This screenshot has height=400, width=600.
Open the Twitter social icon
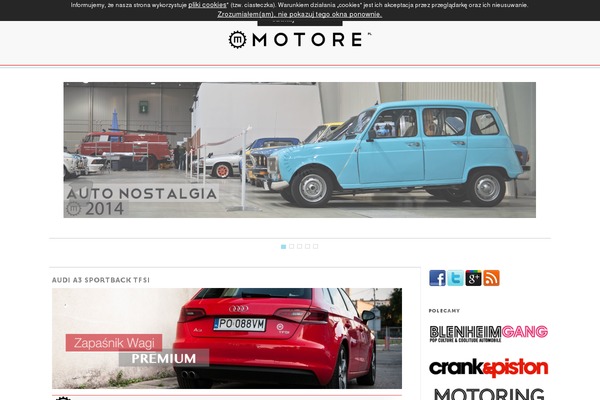pos(455,278)
